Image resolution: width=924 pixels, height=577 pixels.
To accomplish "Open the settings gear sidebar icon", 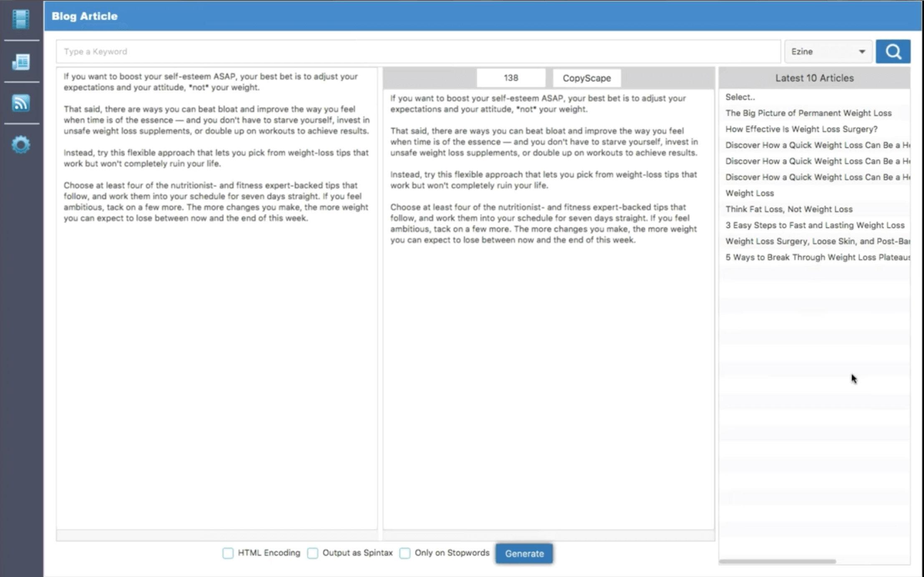I will coord(21,145).
